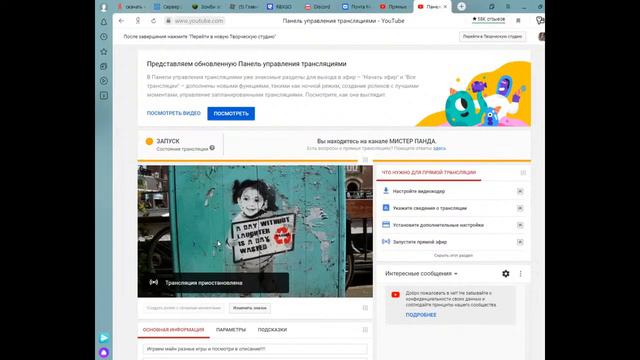The width and height of the screenshot is (640, 360).
Task: Close the active YouTube panel tab
Action: 445,7
